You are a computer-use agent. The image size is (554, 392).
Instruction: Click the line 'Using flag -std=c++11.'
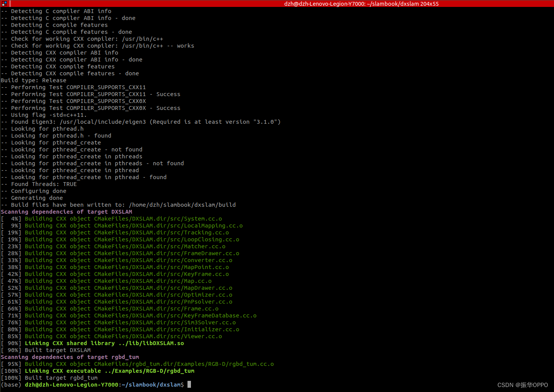coord(44,115)
